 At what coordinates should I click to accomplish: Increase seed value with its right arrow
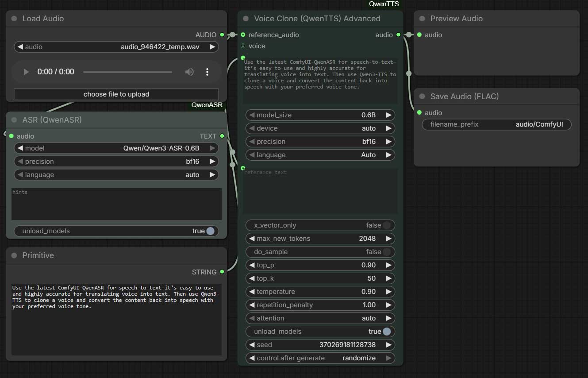point(388,345)
